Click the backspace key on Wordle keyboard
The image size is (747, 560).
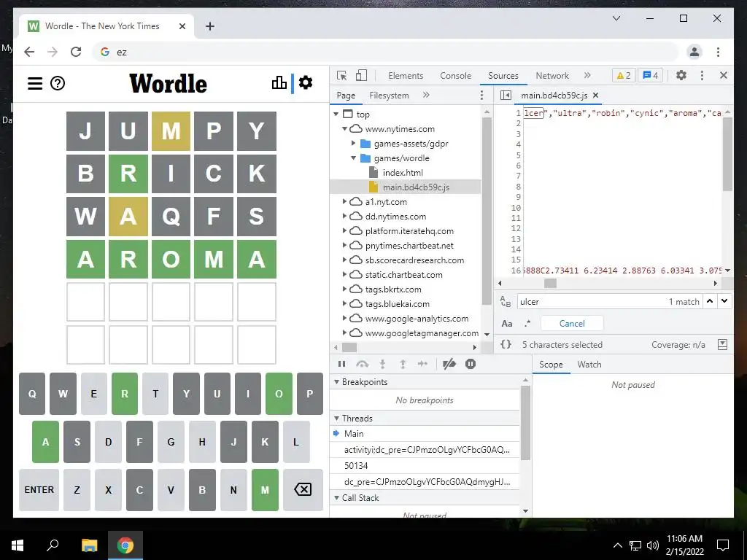(303, 489)
